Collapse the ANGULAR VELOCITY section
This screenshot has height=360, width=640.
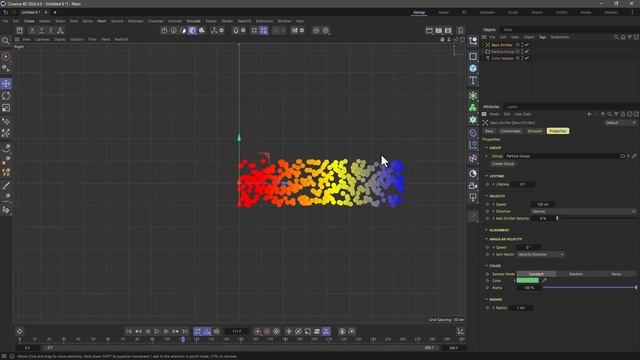487,239
